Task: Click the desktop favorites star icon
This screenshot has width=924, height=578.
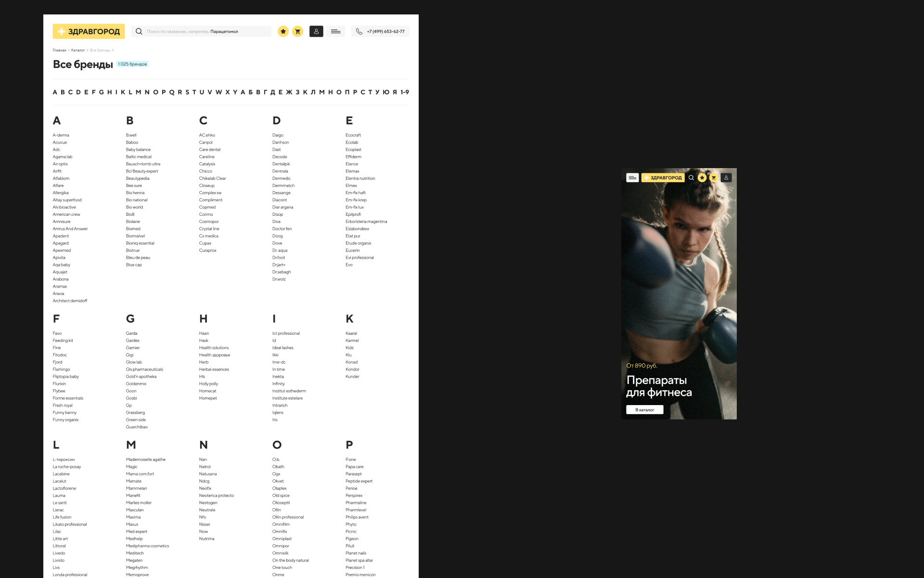Action: pyautogui.click(x=283, y=31)
